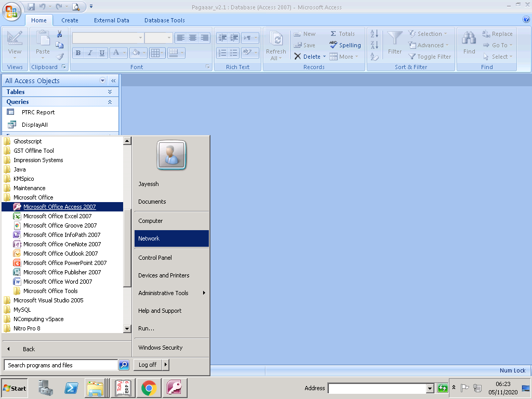Click the Print Preview icon in Quick Access Toolbar
The image size is (532, 399).
click(76, 6)
